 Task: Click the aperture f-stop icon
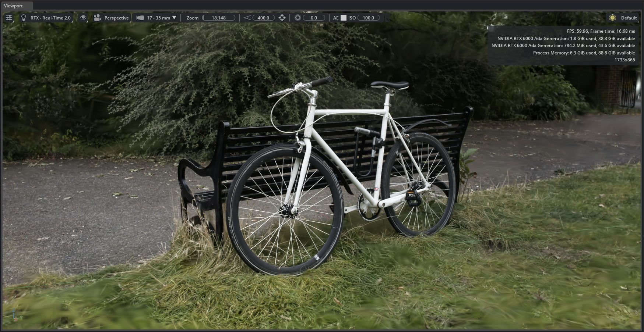pyautogui.click(x=298, y=18)
